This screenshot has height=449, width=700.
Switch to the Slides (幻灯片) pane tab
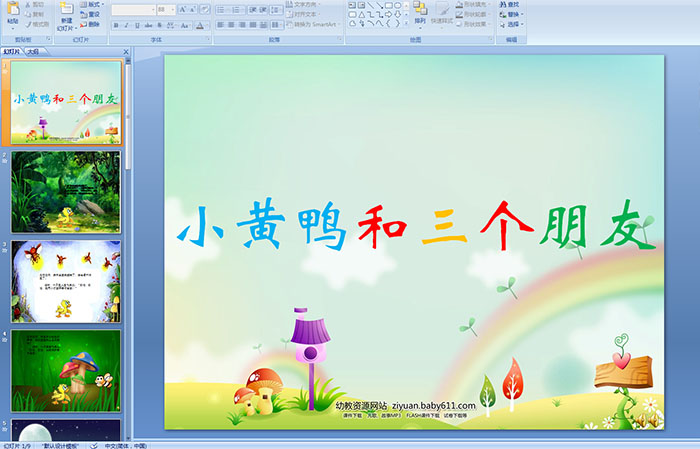(x=12, y=50)
